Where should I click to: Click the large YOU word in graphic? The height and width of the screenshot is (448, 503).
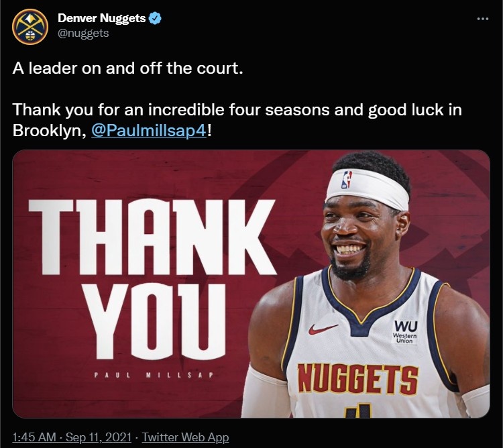point(155,321)
